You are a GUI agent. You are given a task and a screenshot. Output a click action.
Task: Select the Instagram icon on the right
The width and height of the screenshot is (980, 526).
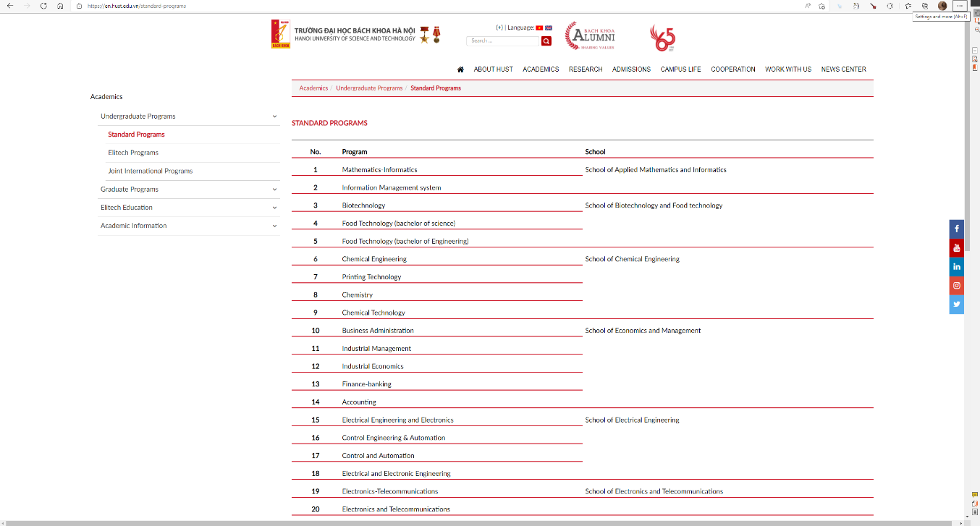[x=956, y=285]
